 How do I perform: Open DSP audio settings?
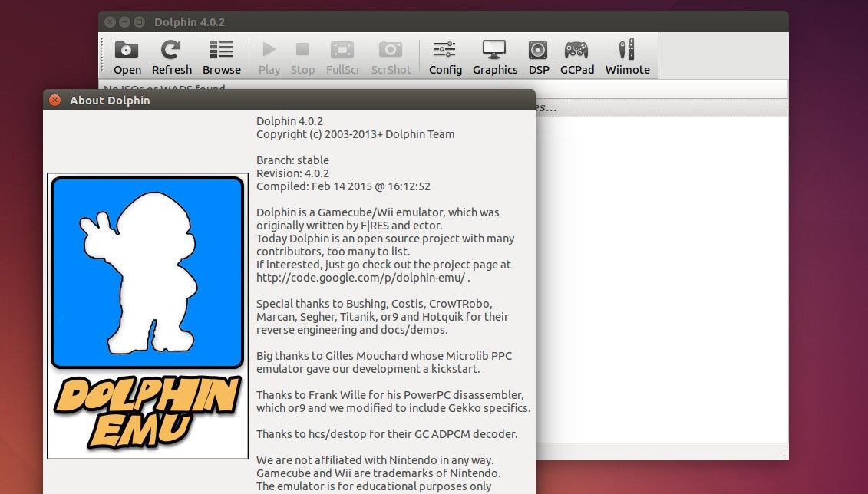pos(538,57)
